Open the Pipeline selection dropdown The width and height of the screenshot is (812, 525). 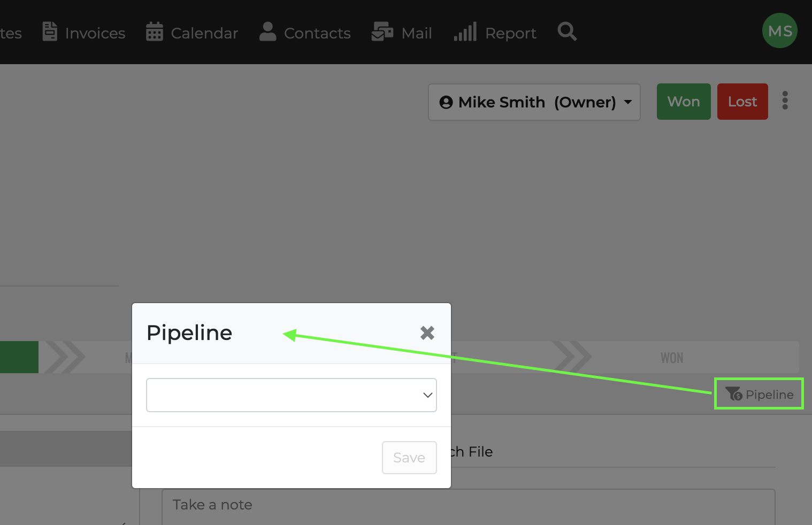[291, 395]
